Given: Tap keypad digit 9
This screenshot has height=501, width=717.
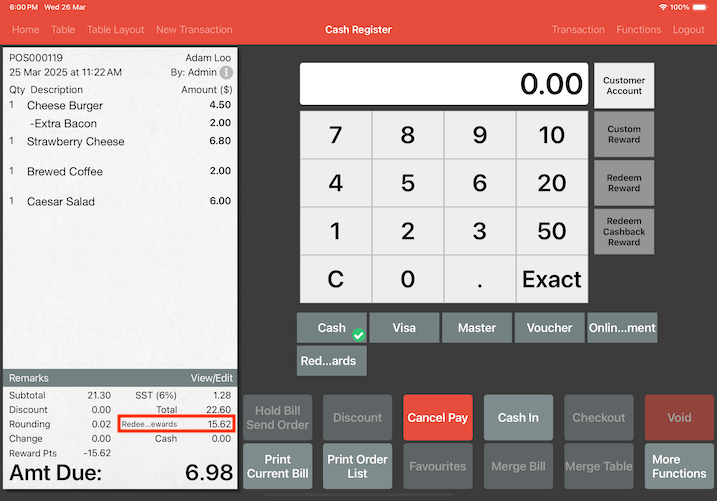Looking at the screenshot, I should (480, 135).
